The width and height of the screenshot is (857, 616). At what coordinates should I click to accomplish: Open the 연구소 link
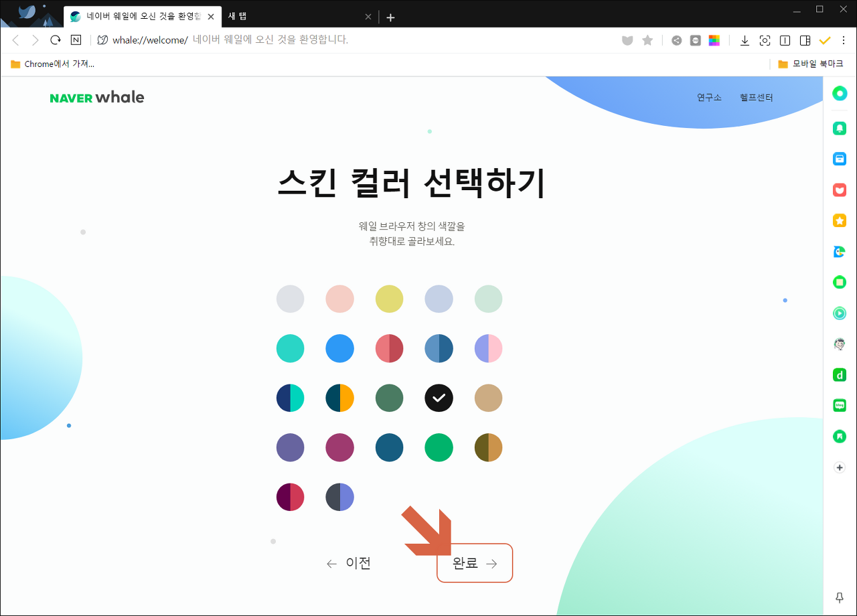[x=709, y=98]
